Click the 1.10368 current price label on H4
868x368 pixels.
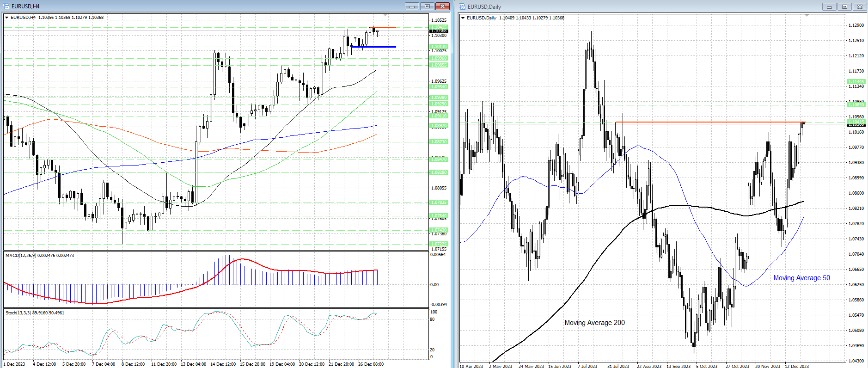tap(439, 31)
